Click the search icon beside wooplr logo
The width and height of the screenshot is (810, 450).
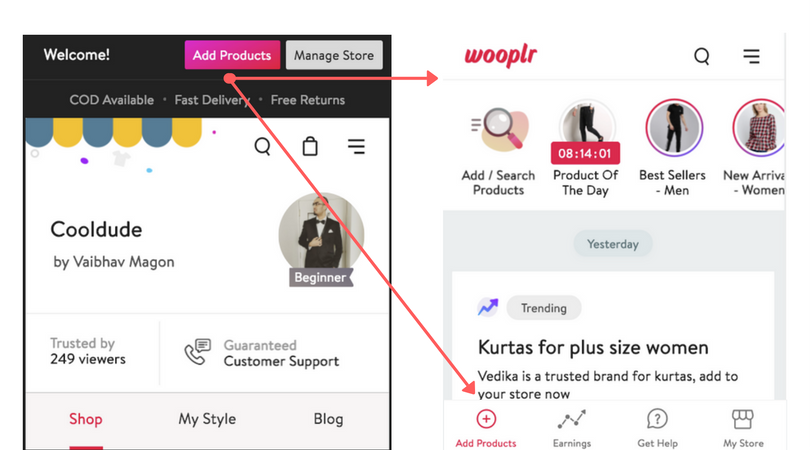[x=702, y=56]
